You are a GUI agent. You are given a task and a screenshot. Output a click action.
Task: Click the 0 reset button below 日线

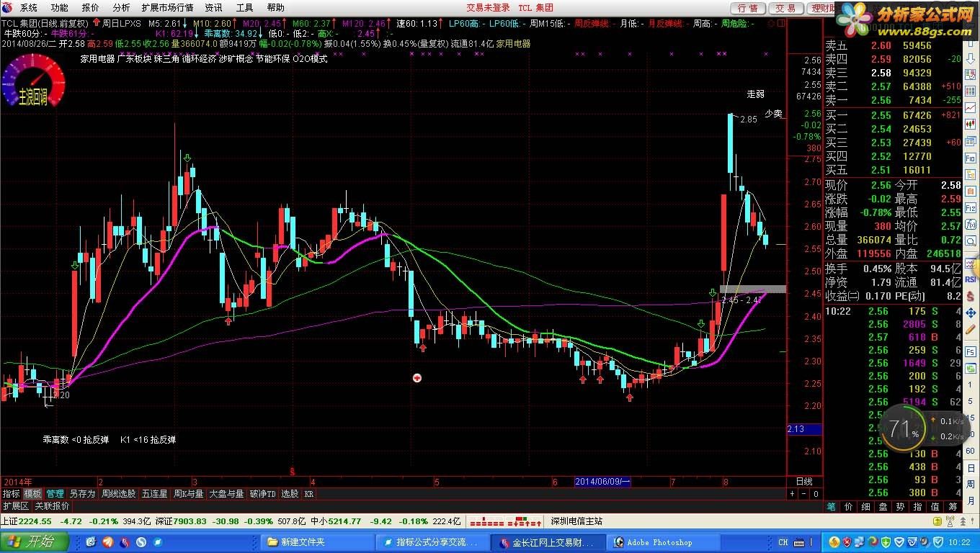816,494
